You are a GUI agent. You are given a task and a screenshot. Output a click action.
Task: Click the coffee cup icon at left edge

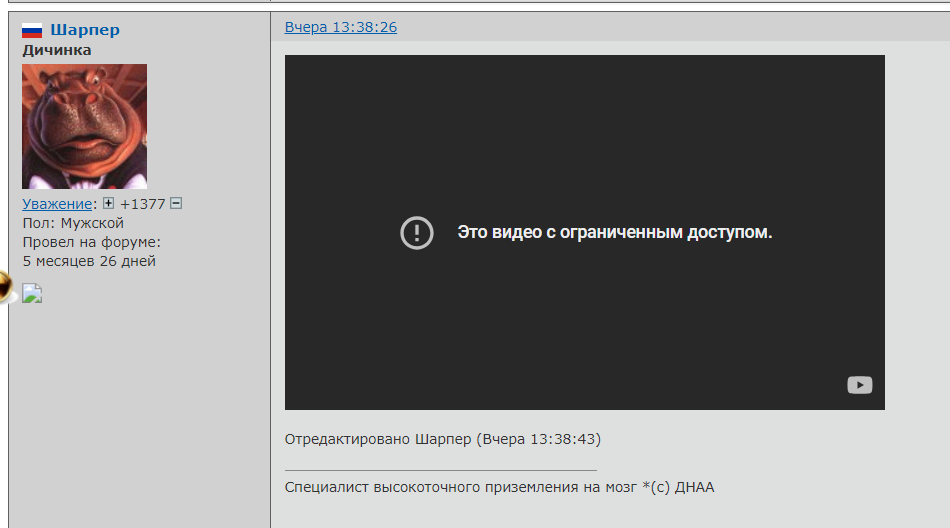(x=7, y=287)
